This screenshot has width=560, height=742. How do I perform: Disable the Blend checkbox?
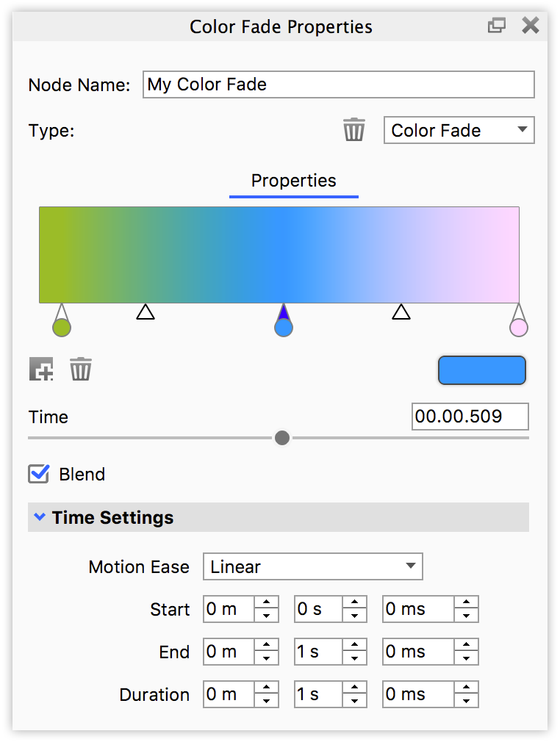click(x=38, y=474)
